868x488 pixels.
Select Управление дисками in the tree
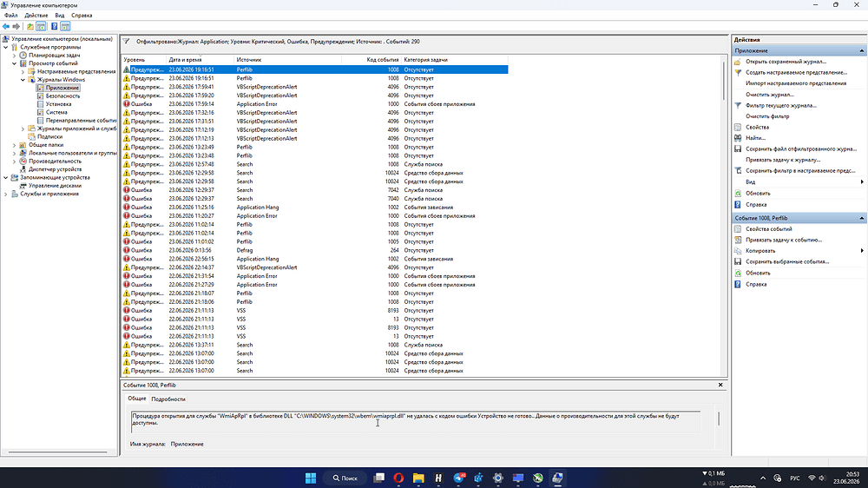pos(55,186)
